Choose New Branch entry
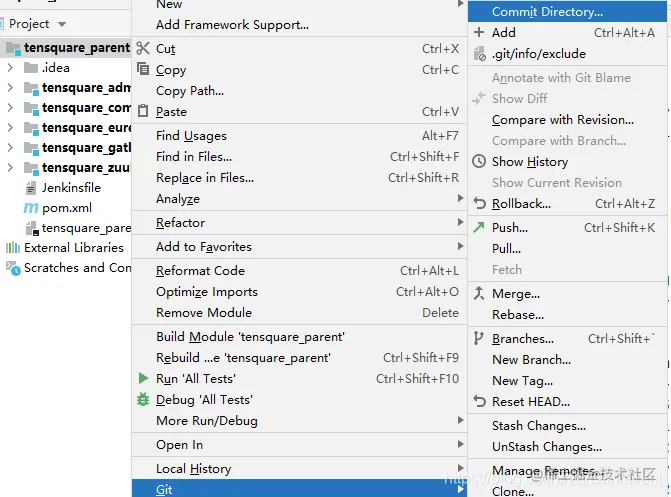The height and width of the screenshot is (497, 671). 567,360
